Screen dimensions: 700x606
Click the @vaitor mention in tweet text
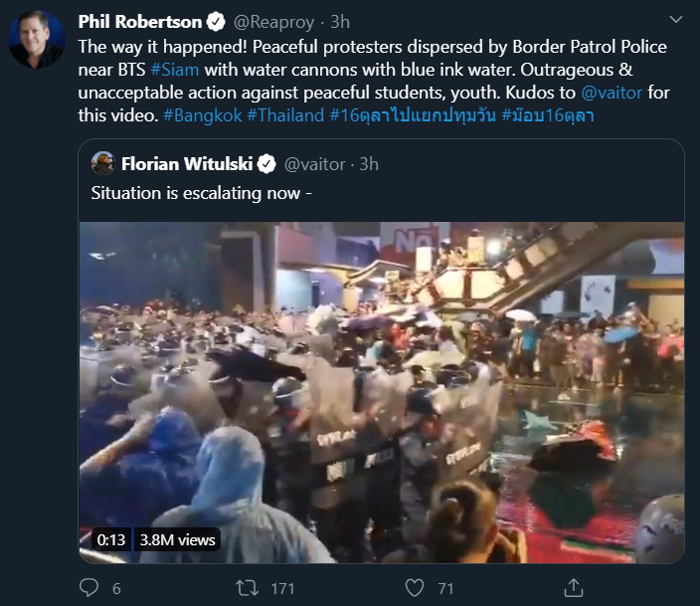pos(611,92)
